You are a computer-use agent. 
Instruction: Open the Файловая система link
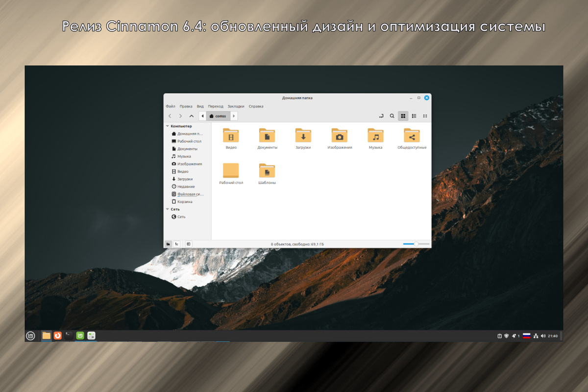[x=188, y=194]
